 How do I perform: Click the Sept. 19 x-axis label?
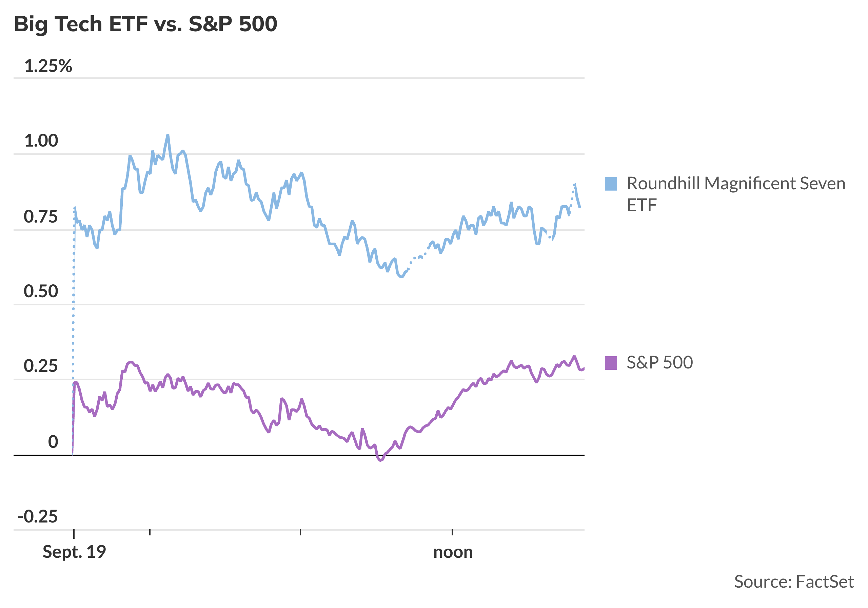point(74,552)
